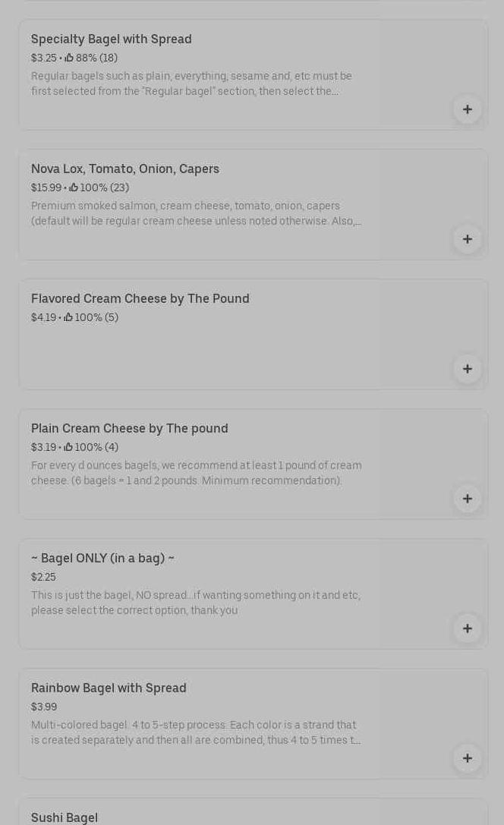Click the 100% (4) Plain Cream Cheese rating
The image size is (504, 825).
tap(91, 448)
